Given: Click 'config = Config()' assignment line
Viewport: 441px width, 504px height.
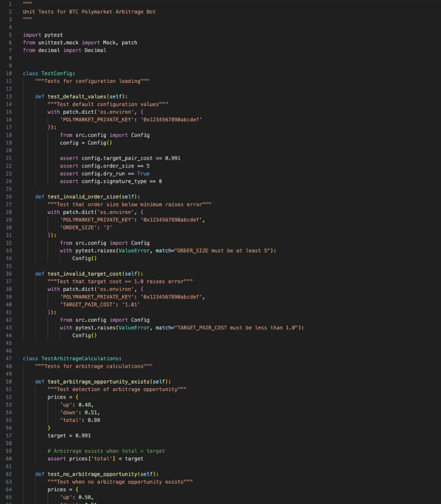Looking at the screenshot, I should pyautogui.click(x=86, y=143).
